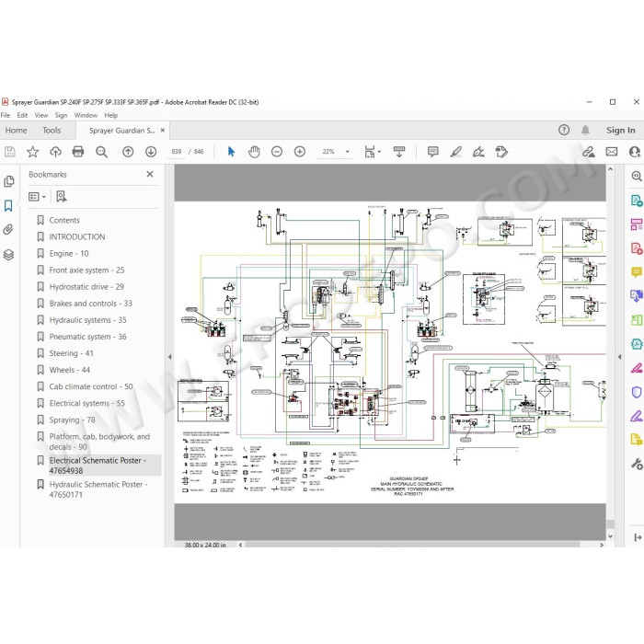Screen dimensions: 644x644
Task: Add a sticky note comment
Action: click(433, 152)
